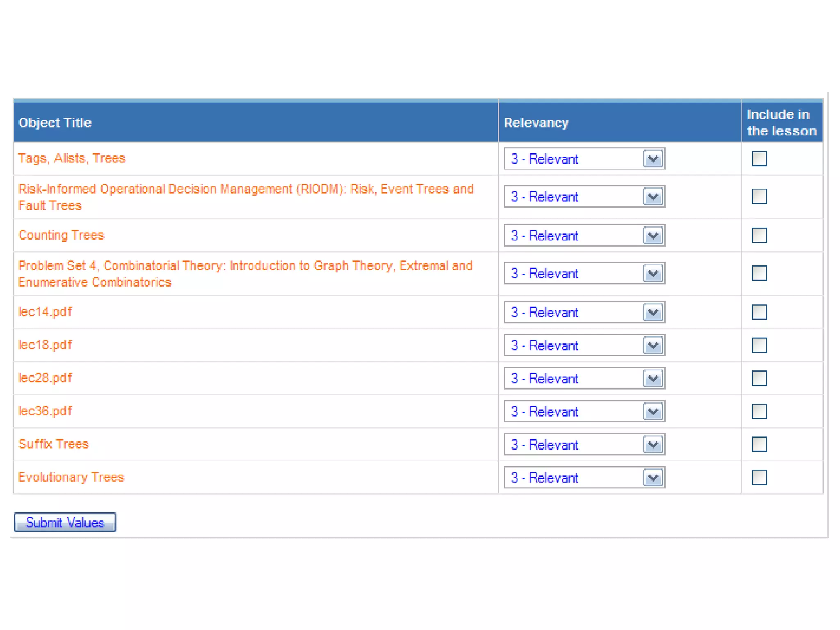Enable the include checkbox for lec14.pdf
Screen dimensions: 840x630
pos(759,312)
